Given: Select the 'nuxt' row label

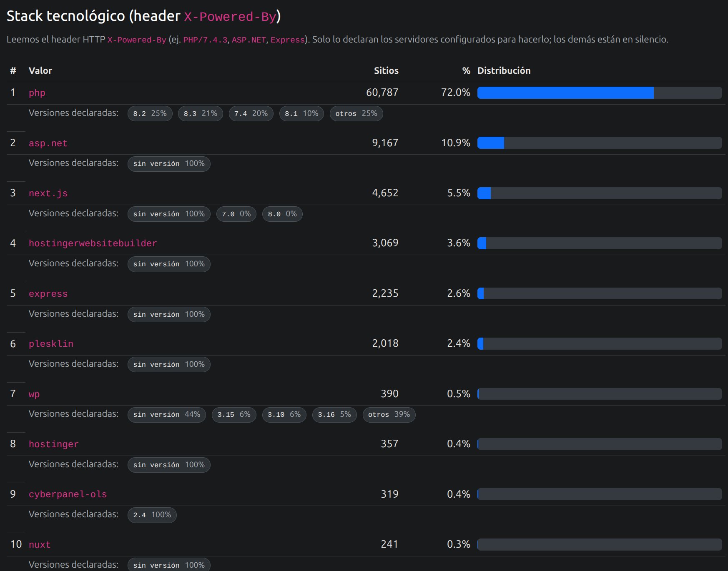Looking at the screenshot, I should click(x=40, y=545).
